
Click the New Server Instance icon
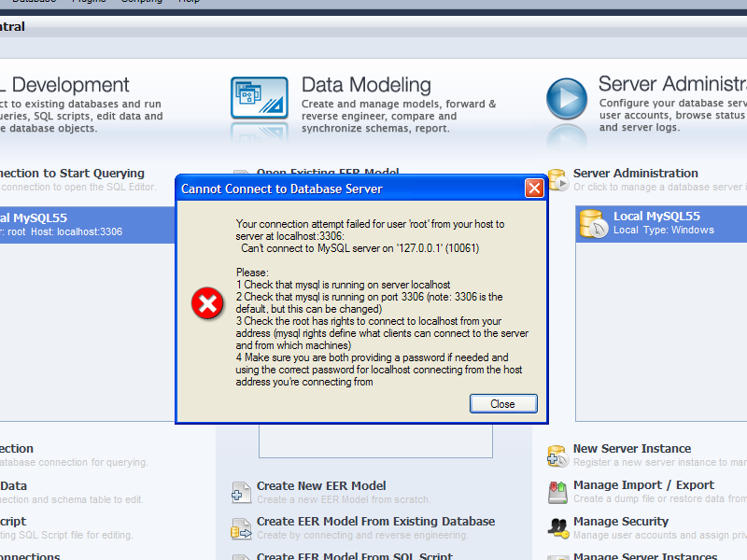click(557, 455)
